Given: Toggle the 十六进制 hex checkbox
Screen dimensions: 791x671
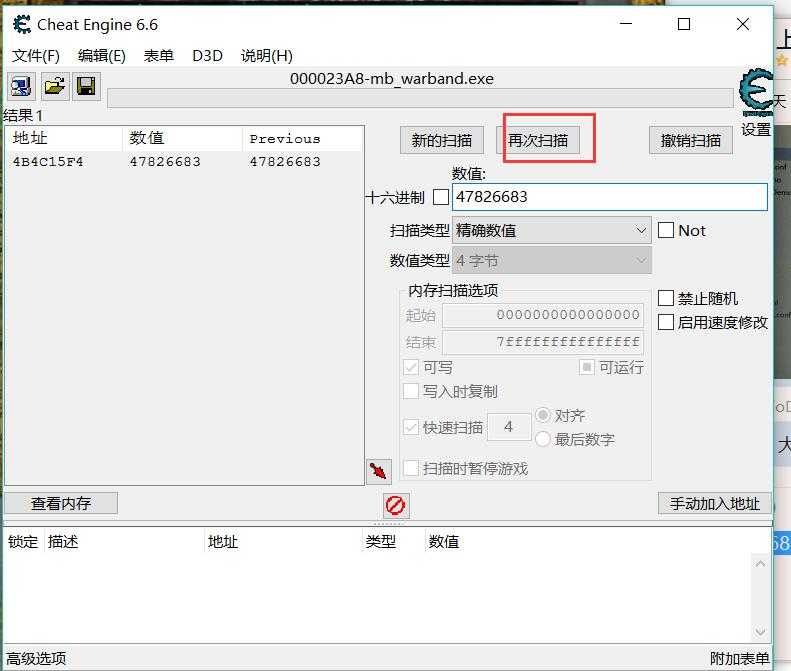Looking at the screenshot, I should pos(441,197).
